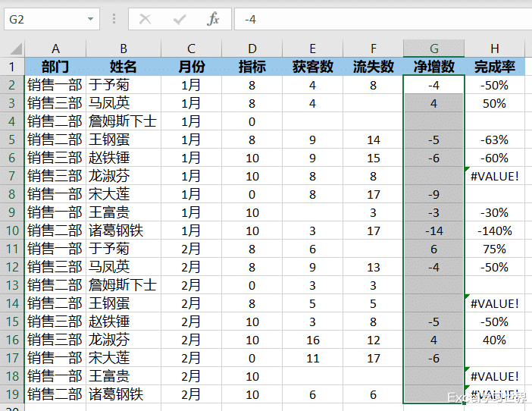Click department cell 销售二部 in row 19

point(55,394)
